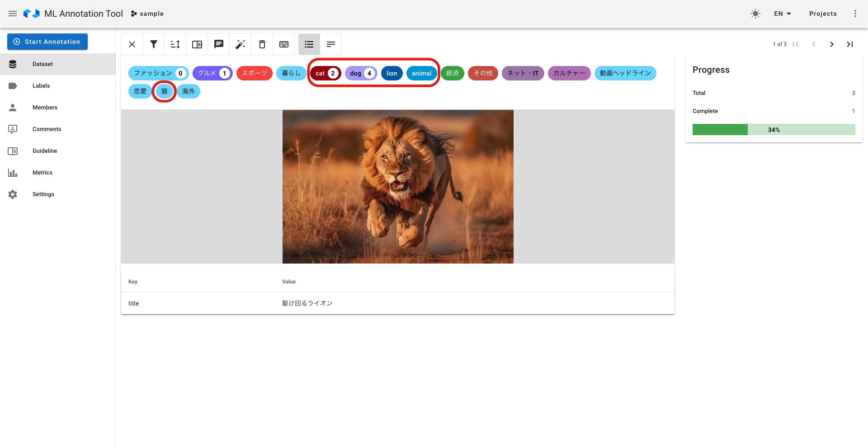This screenshot has height=448, width=868.
Task: Select the ネット・IT label chip
Action: (x=523, y=73)
